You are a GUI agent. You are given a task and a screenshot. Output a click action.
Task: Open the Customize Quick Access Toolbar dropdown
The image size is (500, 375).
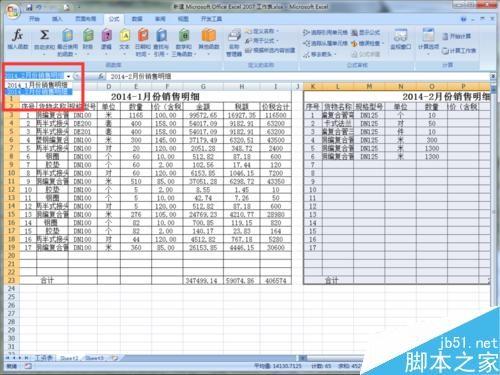click(79, 7)
